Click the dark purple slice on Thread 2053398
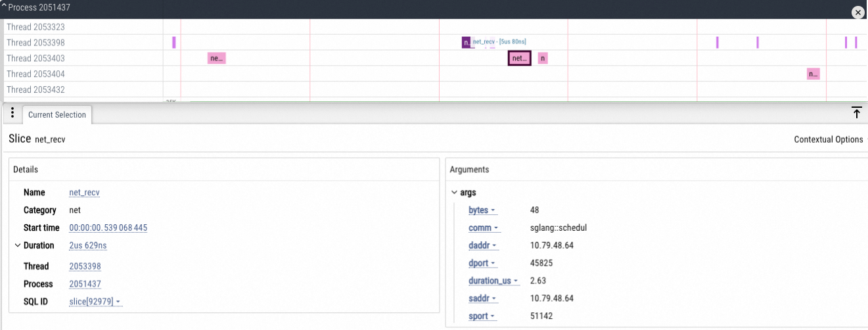The width and height of the screenshot is (868, 330). [x=467, y=42]
